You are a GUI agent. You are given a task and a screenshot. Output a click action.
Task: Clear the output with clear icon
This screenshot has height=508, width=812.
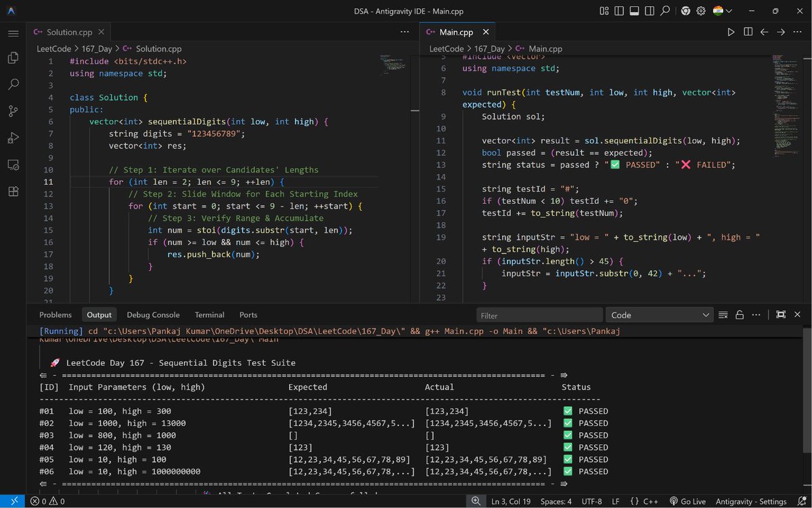pyautogui.click(x=723, y=315)
